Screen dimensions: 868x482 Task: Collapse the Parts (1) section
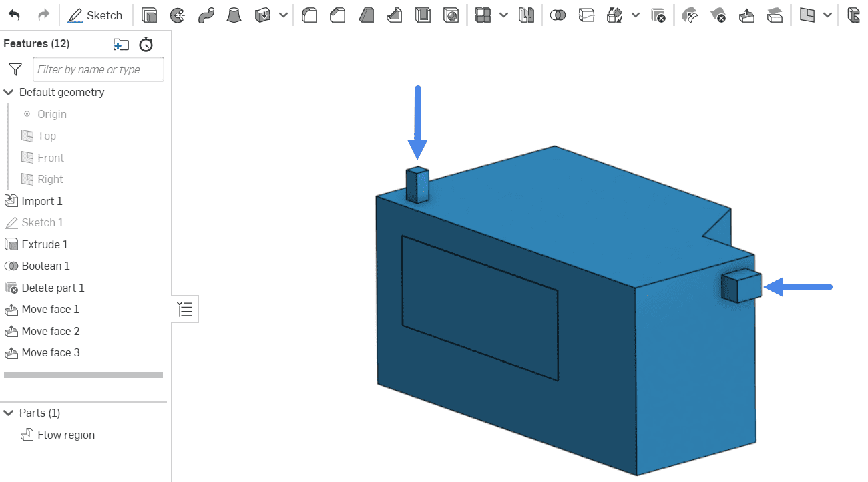pyautogui.click(x=9, y=413)
